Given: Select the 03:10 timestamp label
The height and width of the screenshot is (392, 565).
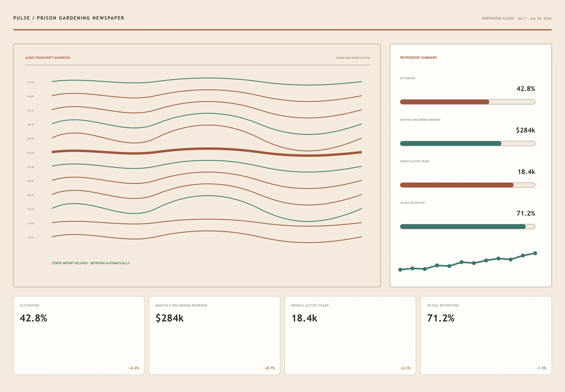Looking at the screenshot, I should [x=31, y=111].
